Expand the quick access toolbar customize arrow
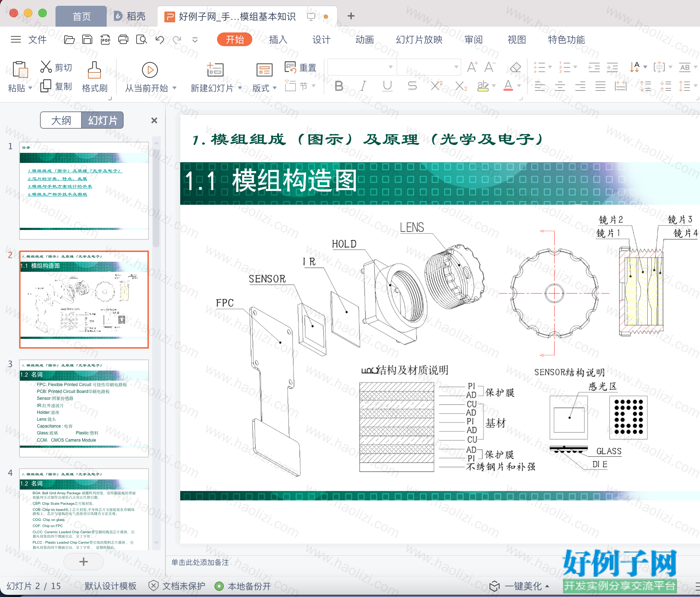Image resolution: width=700 pixels, height=597 pixels. click(x=195, y=40)
